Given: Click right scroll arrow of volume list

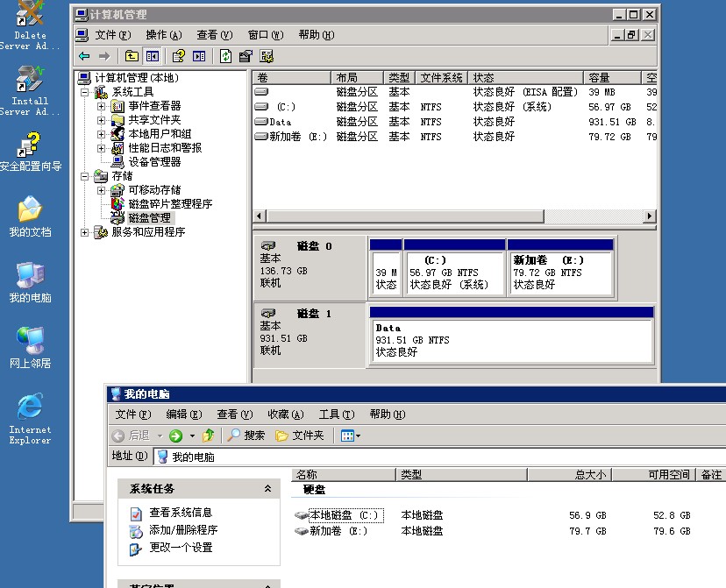Looking at the screenshot, I should (x=650, y=216).
